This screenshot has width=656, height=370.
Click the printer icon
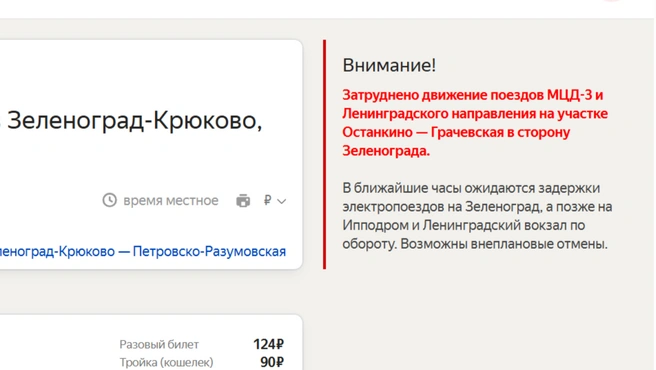(x=243, y=200)
